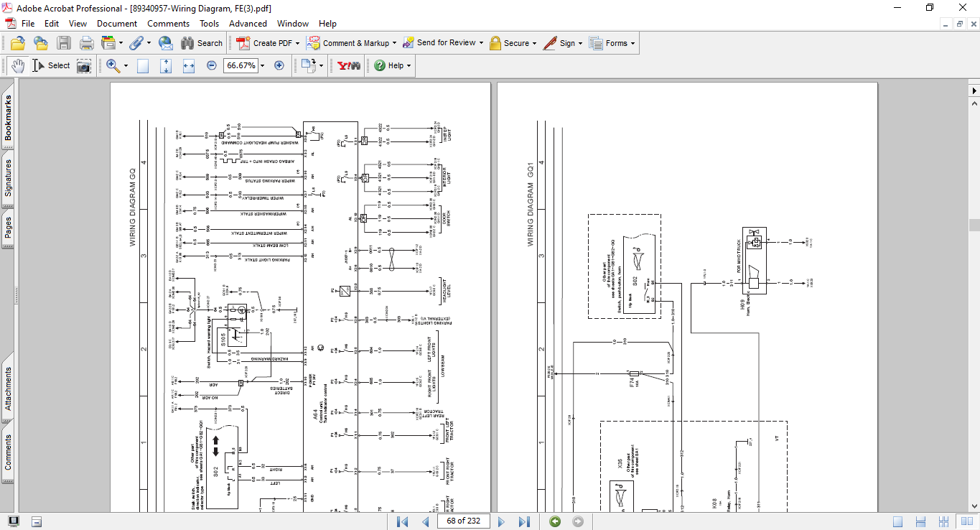Toggle the Hand tool

click(x=18, y=66)
